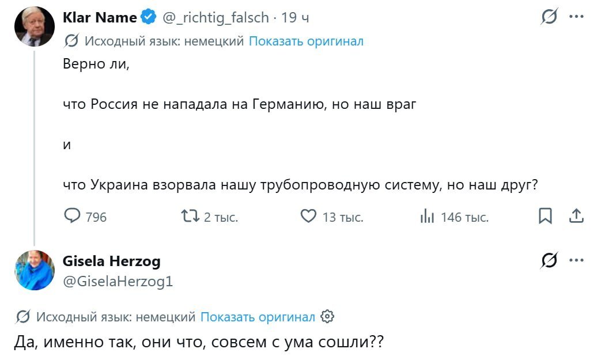Click the reply icon with 796 comments
This screenshot has width=597, height=364.
click(72, 217)
